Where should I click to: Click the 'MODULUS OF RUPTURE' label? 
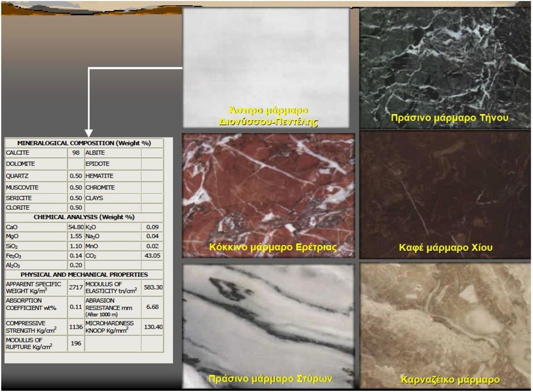(x=29, y=344)
